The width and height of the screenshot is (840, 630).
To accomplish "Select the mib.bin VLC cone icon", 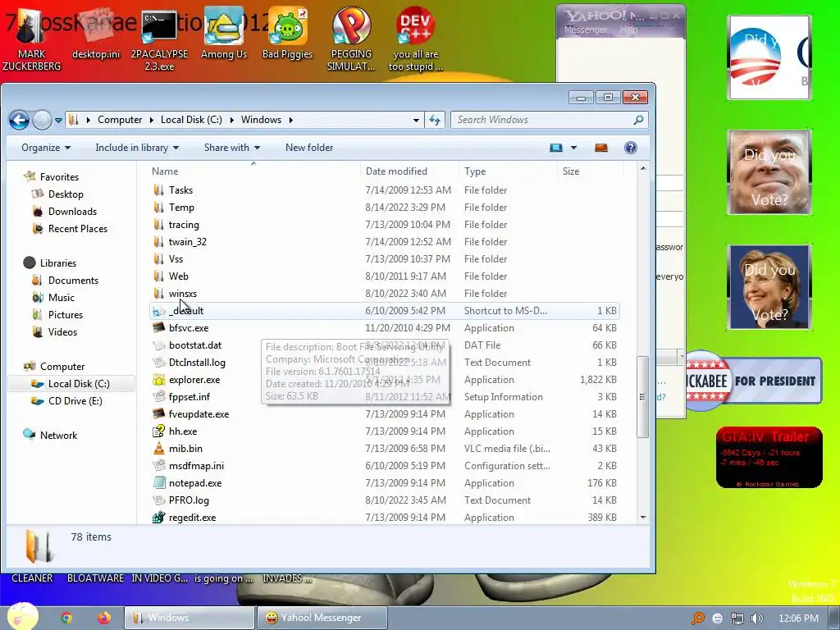I will click(158, 449).
